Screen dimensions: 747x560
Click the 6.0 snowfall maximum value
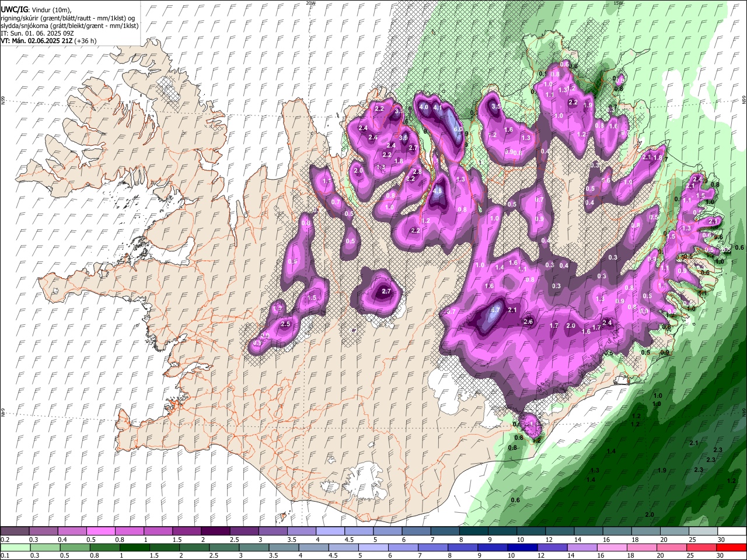tap(458, 129)
